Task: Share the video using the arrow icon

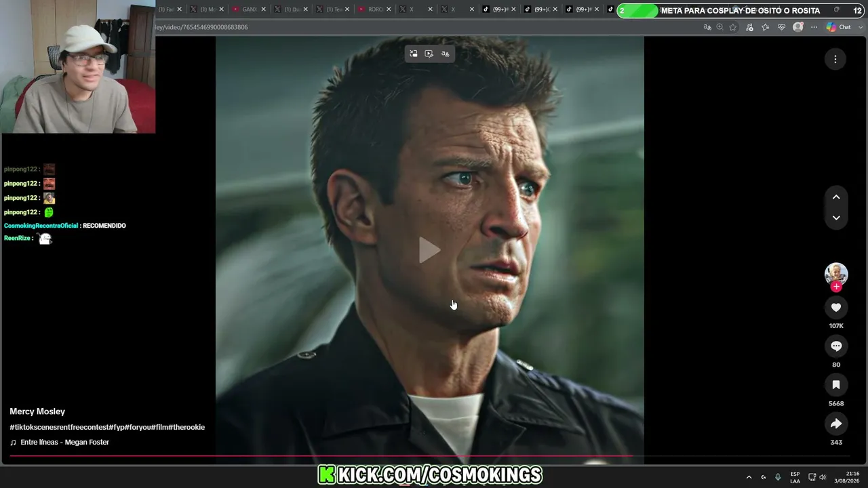Action: point(836,424)
